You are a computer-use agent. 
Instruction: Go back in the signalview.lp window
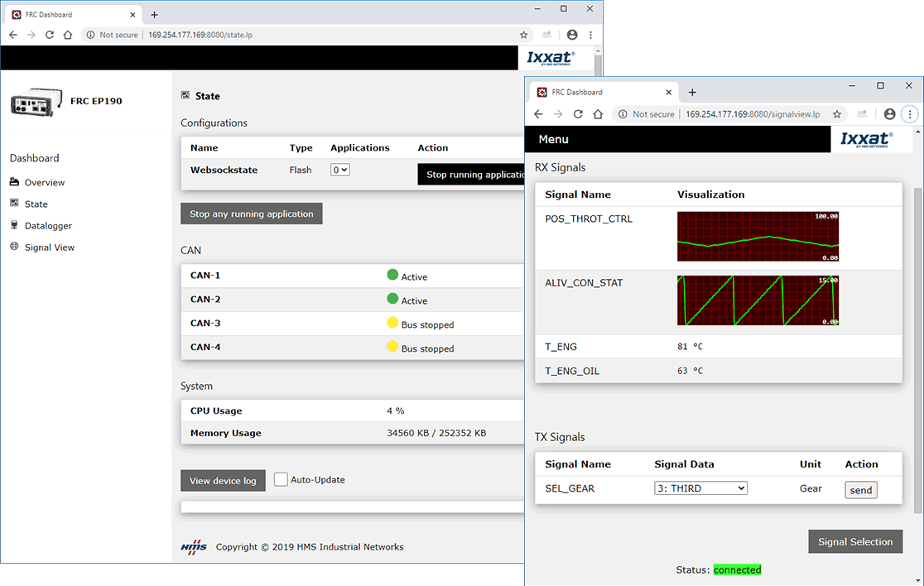tap(539, 114)
